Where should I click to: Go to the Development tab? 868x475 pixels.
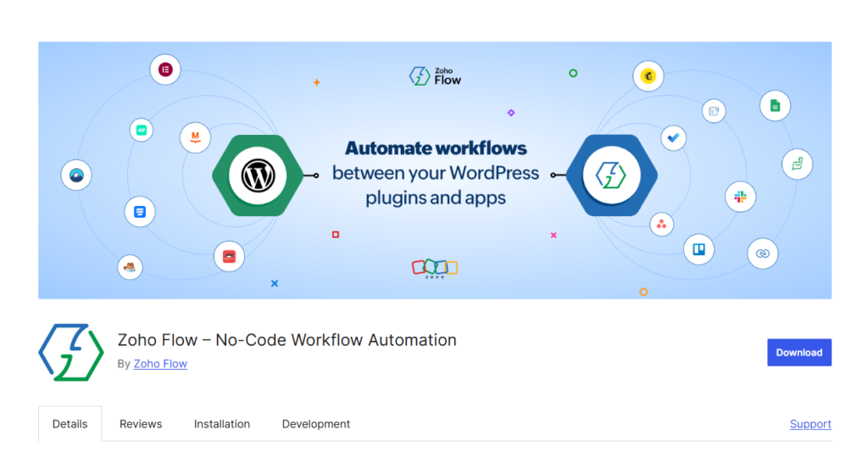coord(316,424)
